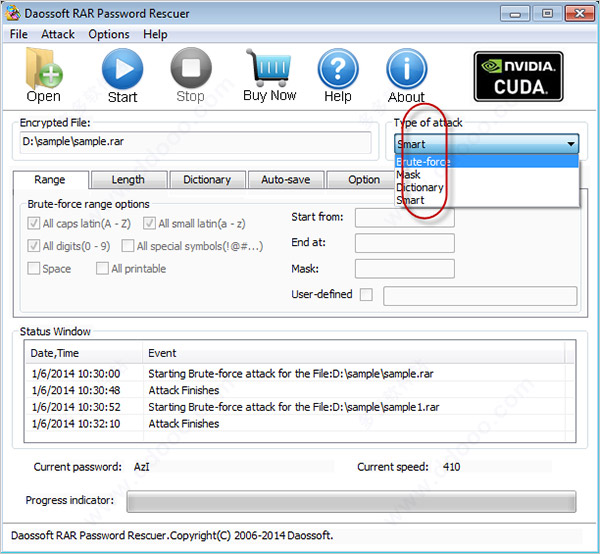Open the Options menu
This screenshot has width=600, height=554.
click(x=109, y=34)
